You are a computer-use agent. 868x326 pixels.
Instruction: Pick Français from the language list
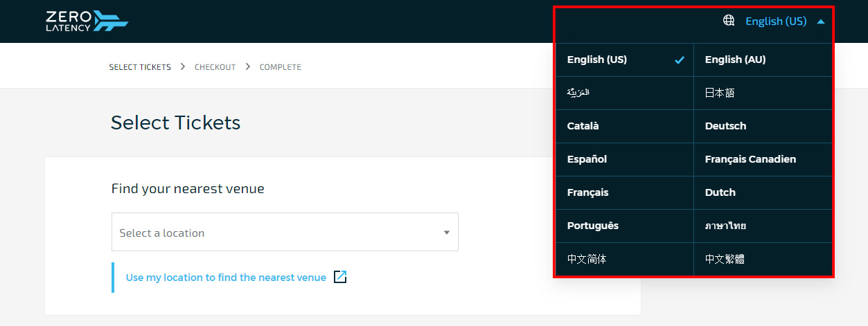click(x=625, y=192)
